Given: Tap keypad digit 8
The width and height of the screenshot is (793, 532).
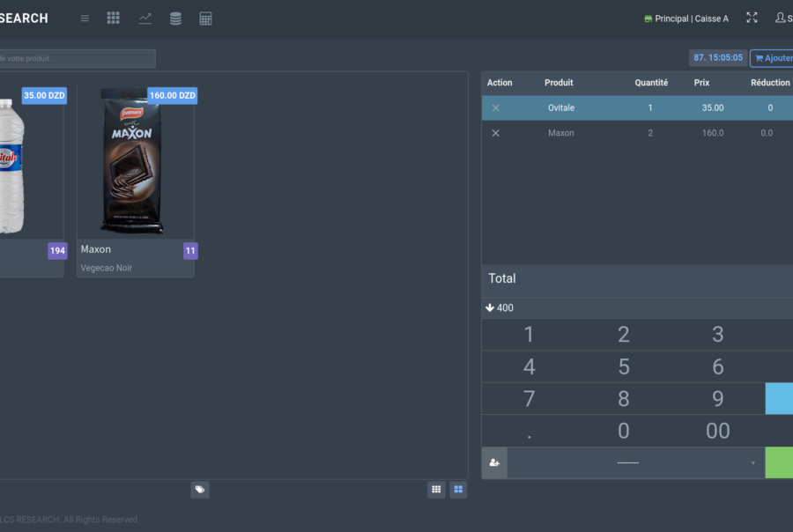Looking at the screenshot, I should point(624,398).
